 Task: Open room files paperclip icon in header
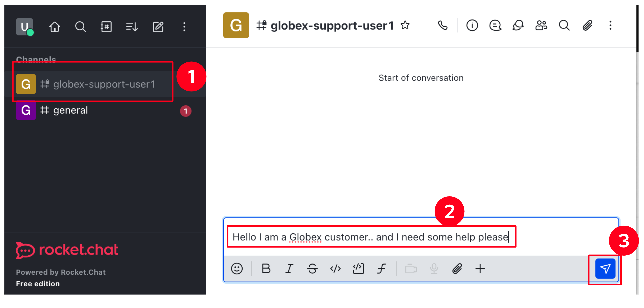coord(587,25)
